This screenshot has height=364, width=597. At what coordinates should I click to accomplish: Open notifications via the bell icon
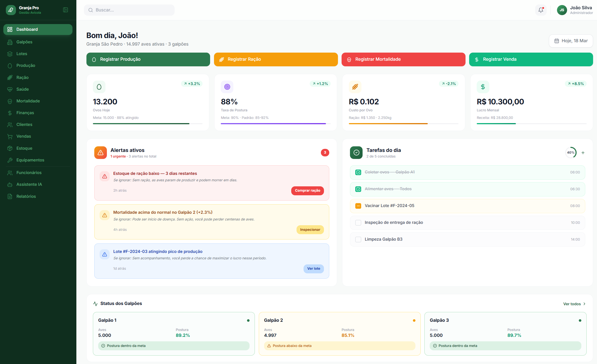pos(541,10)
